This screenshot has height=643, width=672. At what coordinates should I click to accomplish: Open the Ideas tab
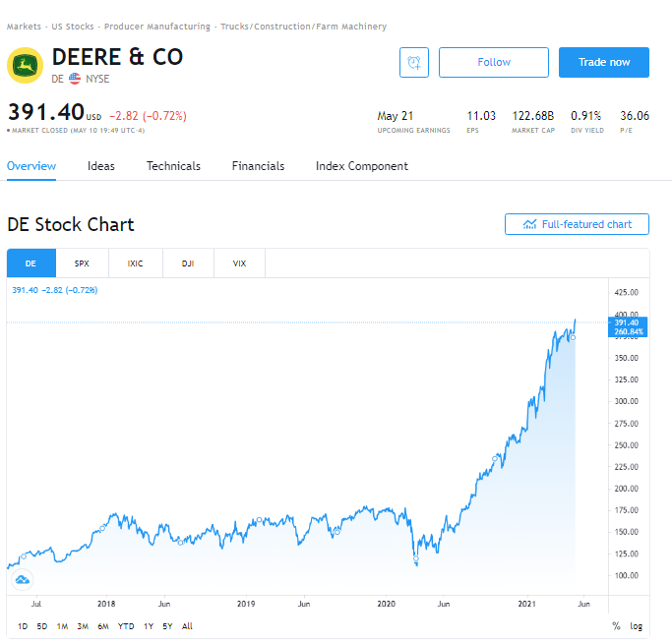101,166
